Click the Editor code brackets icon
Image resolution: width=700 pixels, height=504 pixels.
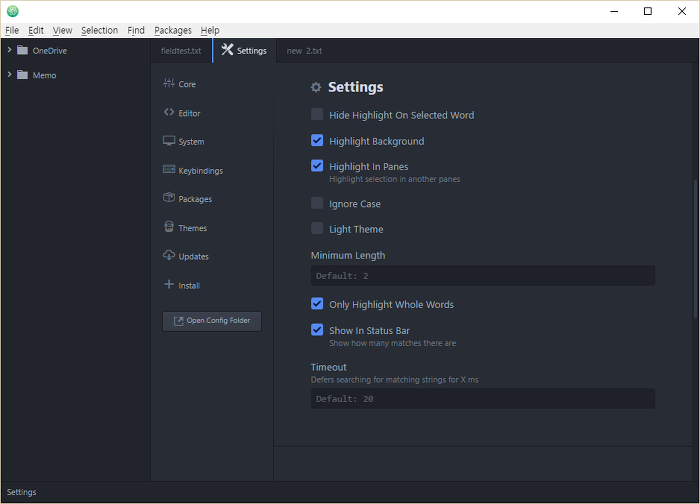point(169,112)
